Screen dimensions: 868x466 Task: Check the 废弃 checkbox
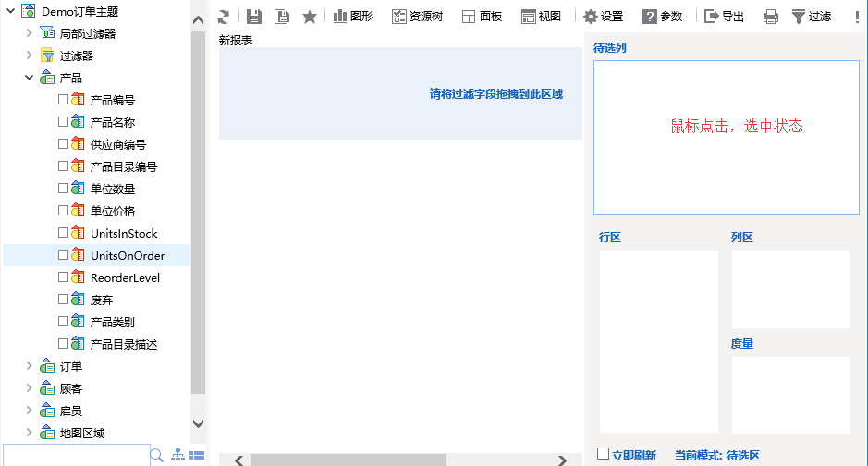click(63, 299)
